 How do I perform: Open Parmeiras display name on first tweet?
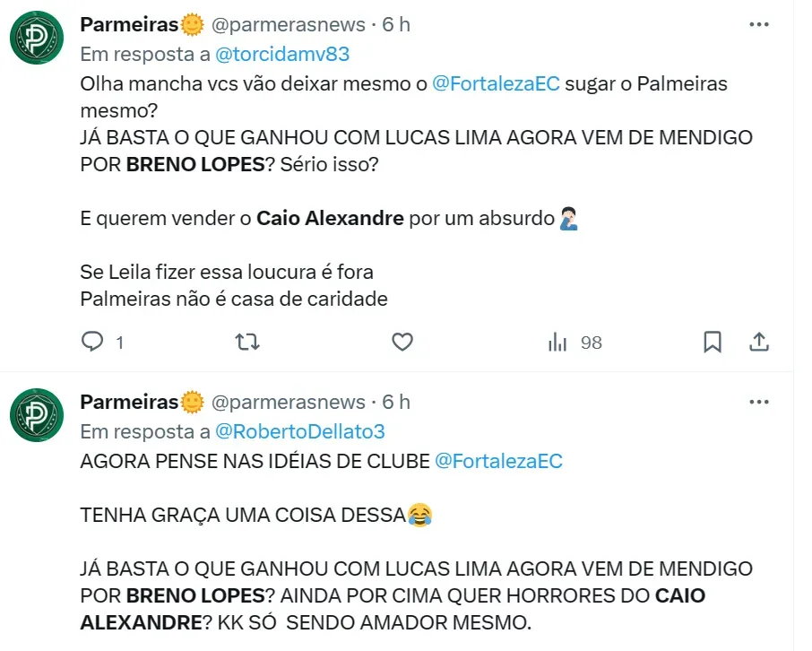[x=130, y=24]
